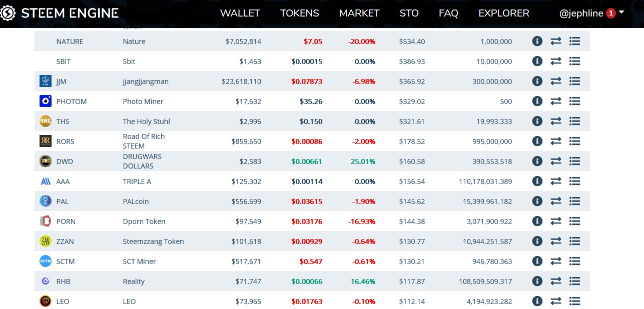The width and height of the screenshot is (644, 309).
Task: Click AAA trade arrows icon
Action: click(556, 181)
